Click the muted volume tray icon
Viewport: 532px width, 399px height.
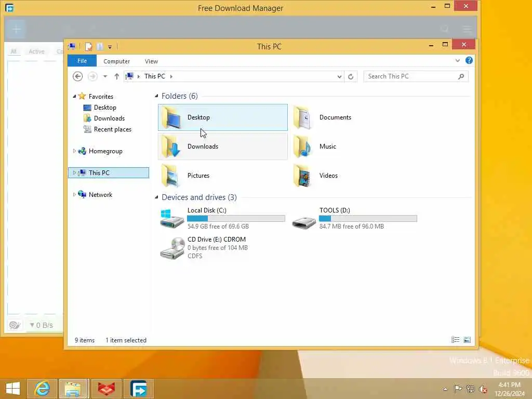(x=483, y=389)
